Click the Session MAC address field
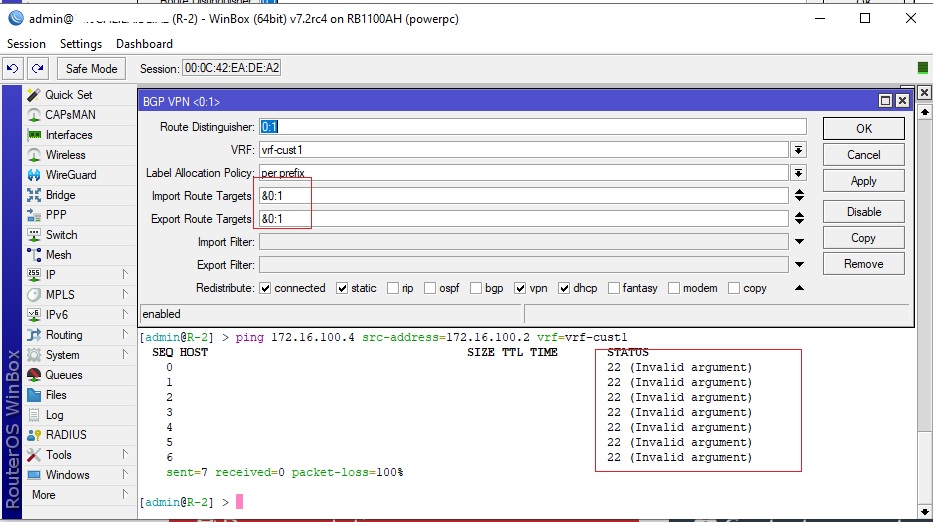 (231, 68)
